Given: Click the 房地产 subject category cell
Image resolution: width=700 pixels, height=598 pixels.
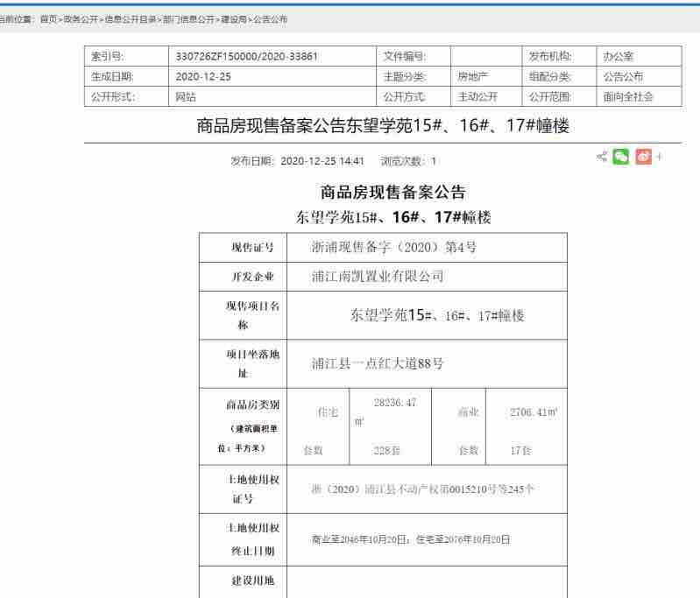Looking at the screenshot, I should [x=486, y=76].
